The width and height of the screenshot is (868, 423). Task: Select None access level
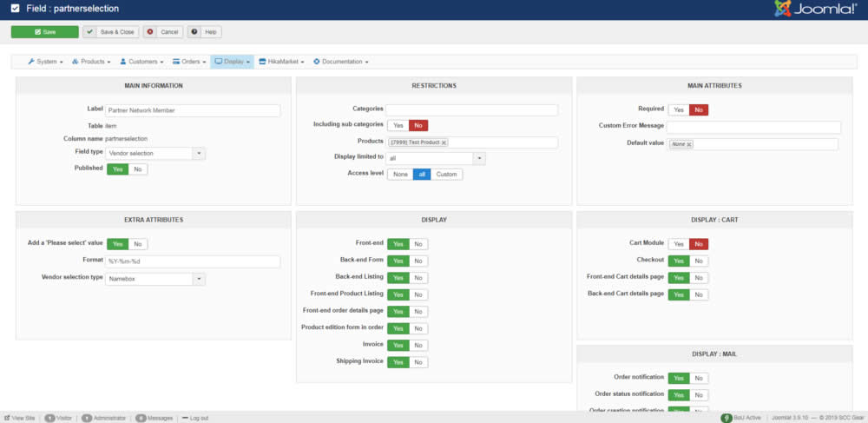coord(400,175)
